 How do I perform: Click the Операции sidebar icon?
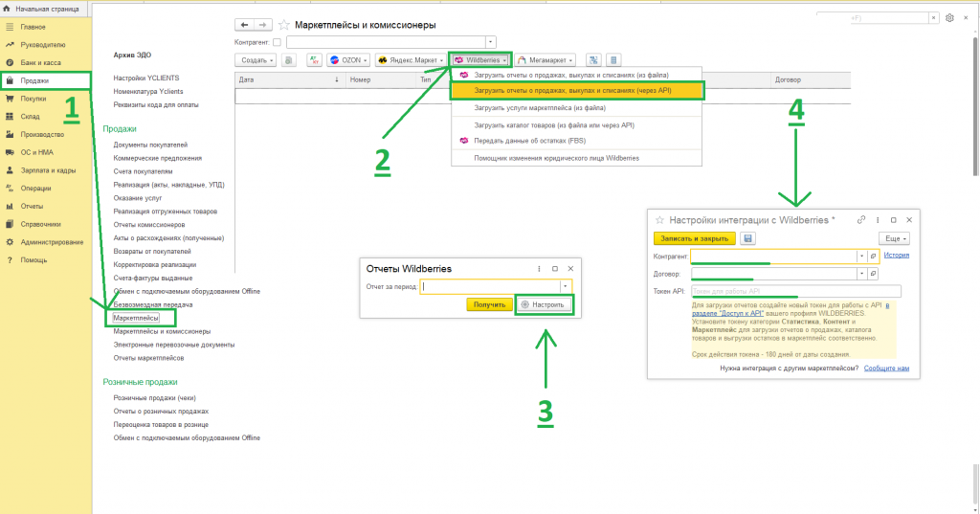pos(10,189)
